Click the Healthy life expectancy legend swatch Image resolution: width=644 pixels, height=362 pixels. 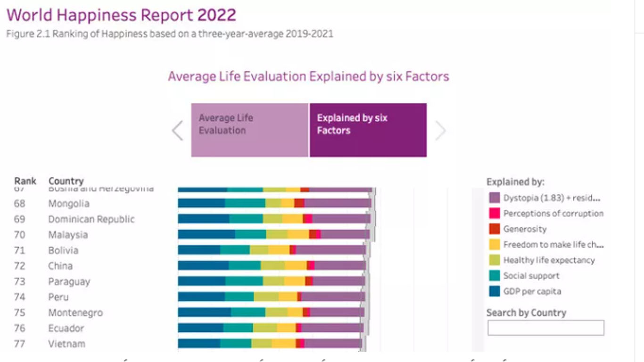coord(495,260)
